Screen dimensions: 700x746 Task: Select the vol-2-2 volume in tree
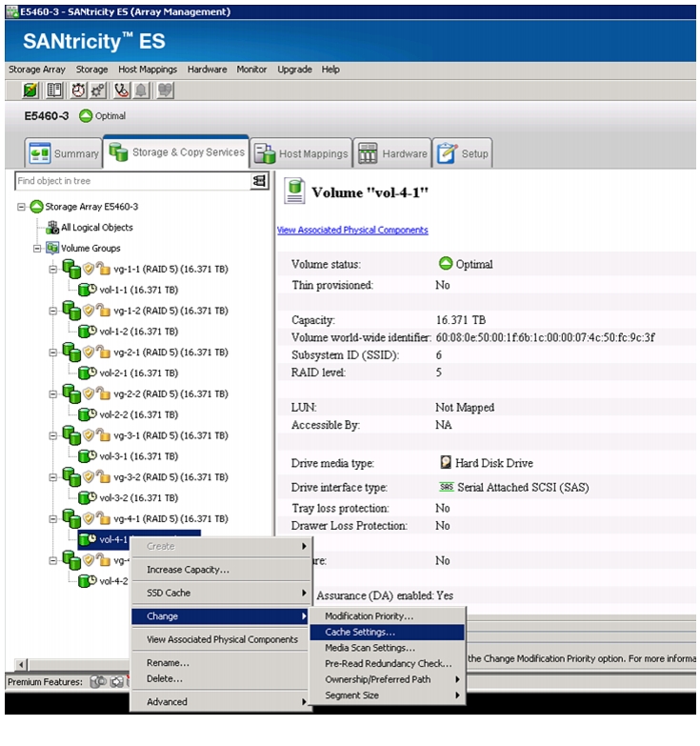(138, 414)
